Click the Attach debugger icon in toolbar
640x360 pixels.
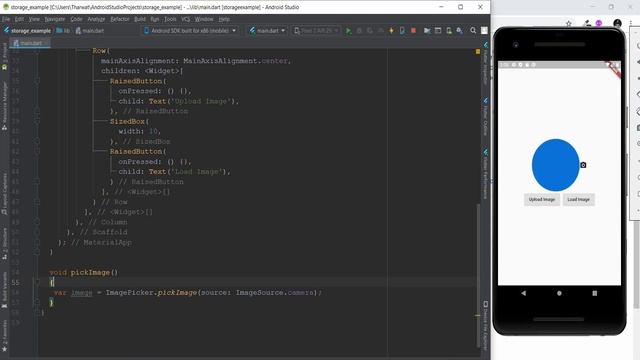pos(402,31)
